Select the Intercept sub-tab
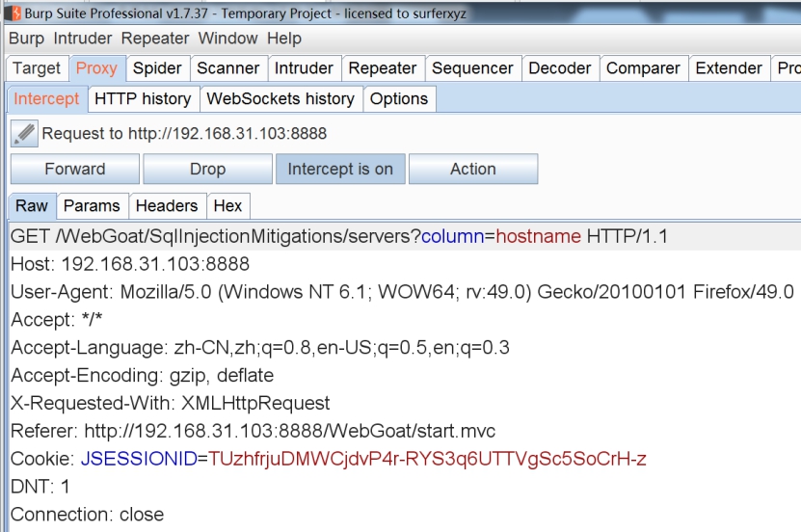This screenshot has width=801, height=532. click(46, 98)
